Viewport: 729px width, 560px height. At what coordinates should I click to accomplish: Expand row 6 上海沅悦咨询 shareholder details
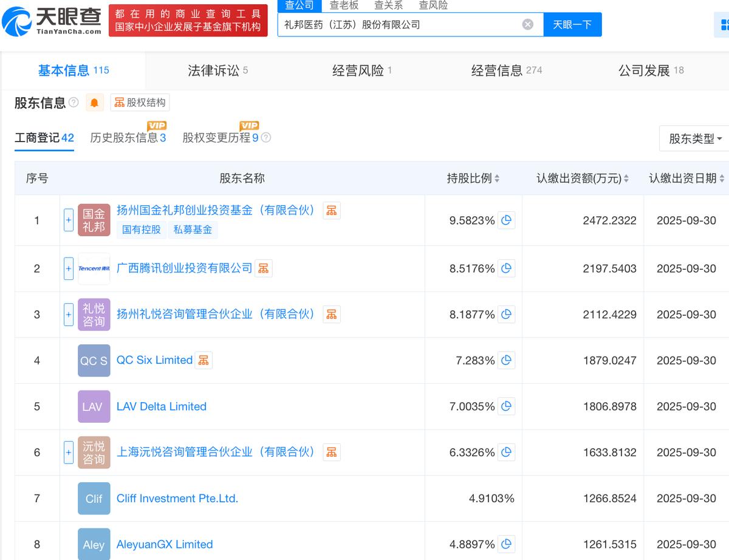coord(69,452)
